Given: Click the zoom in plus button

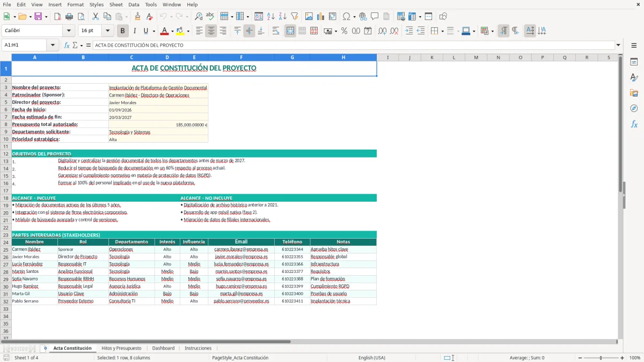Looking at the screenshot, I should pyautogui.click(x=623, y=358).
